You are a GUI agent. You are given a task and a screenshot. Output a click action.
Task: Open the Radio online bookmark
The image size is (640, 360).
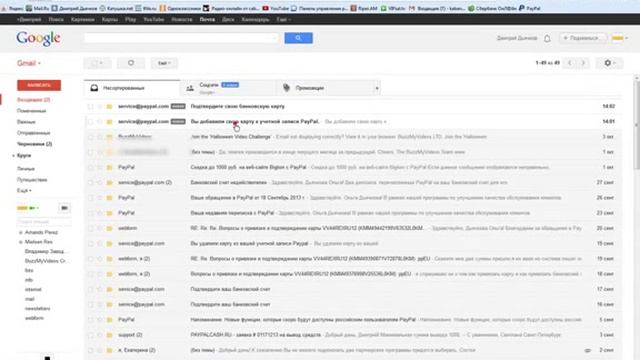click(231, 8)
